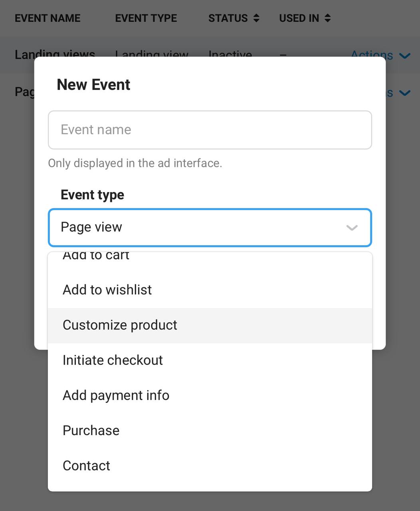Click the chevron arrow in Event type box
The image size is (420, 511).
[x=352, y=228]
